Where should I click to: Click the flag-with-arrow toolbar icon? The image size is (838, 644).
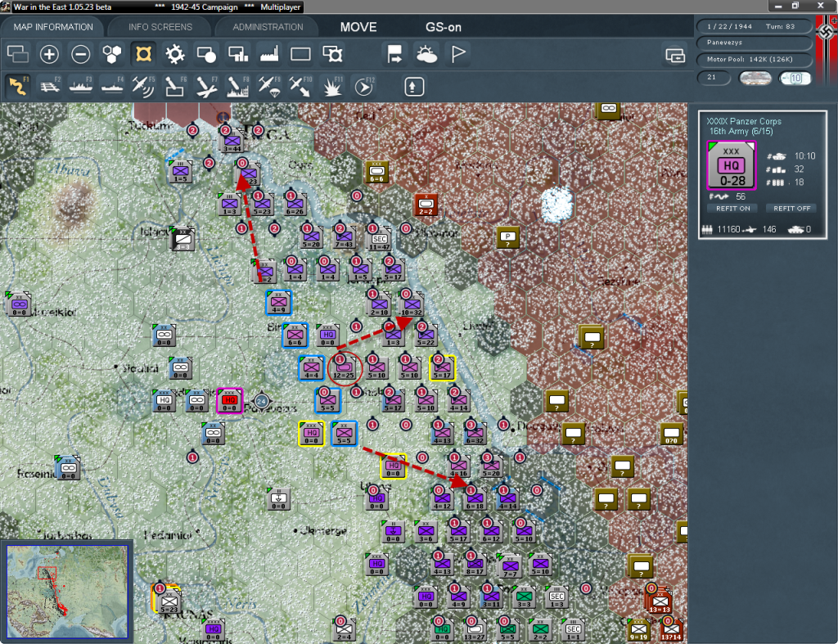pos(395,54)
